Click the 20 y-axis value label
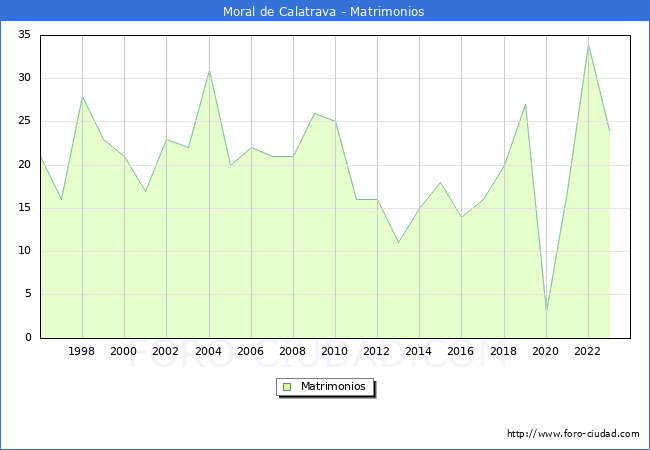This screenshot has width=650, height=450. point(24,165)
